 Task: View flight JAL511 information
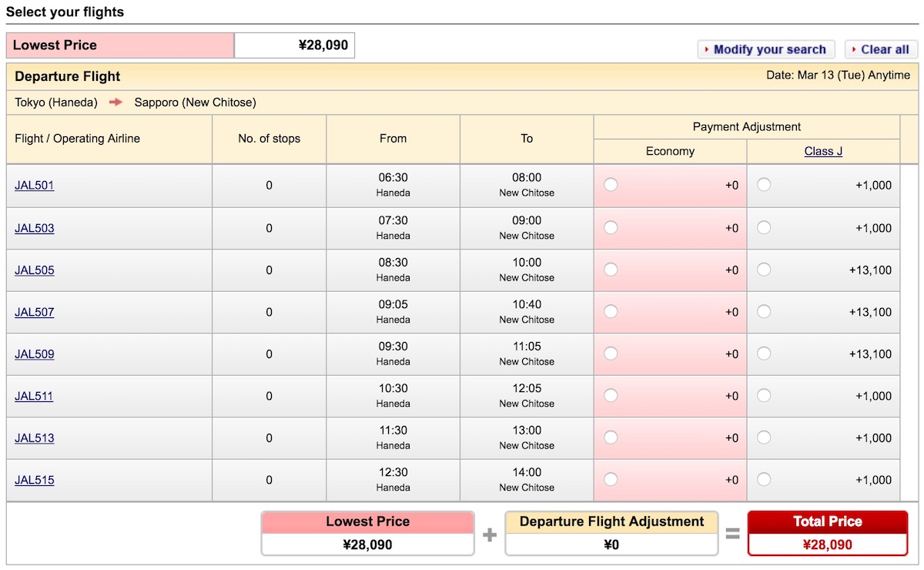[35, 397]
